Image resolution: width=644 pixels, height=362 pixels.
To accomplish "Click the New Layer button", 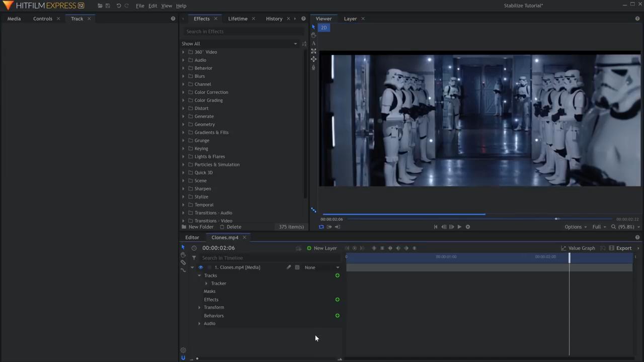I will tap(321, 248).
